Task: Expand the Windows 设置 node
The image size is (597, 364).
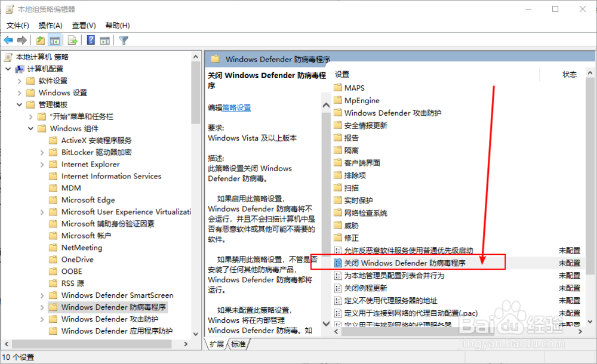Action: (x=20, y=93)
